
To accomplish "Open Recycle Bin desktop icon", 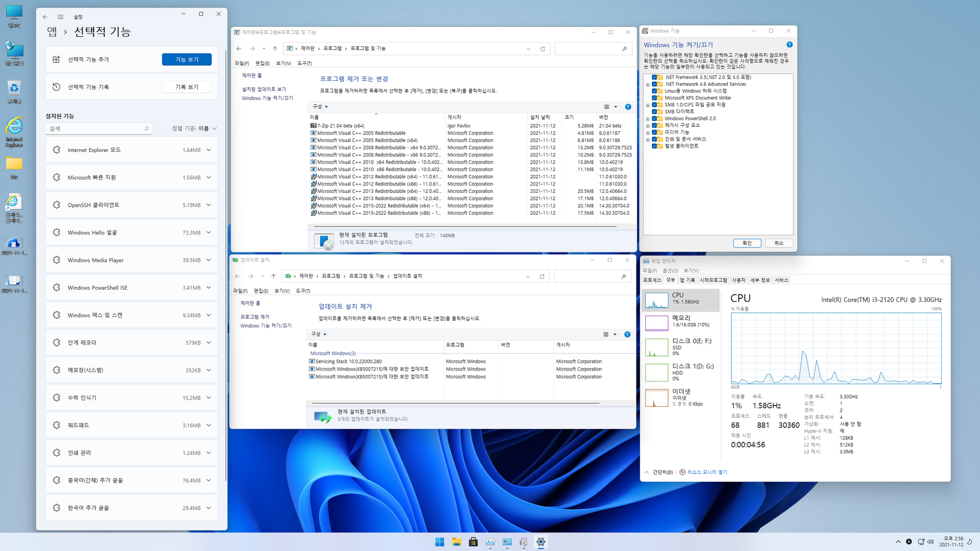I will [x=14, y=92].
